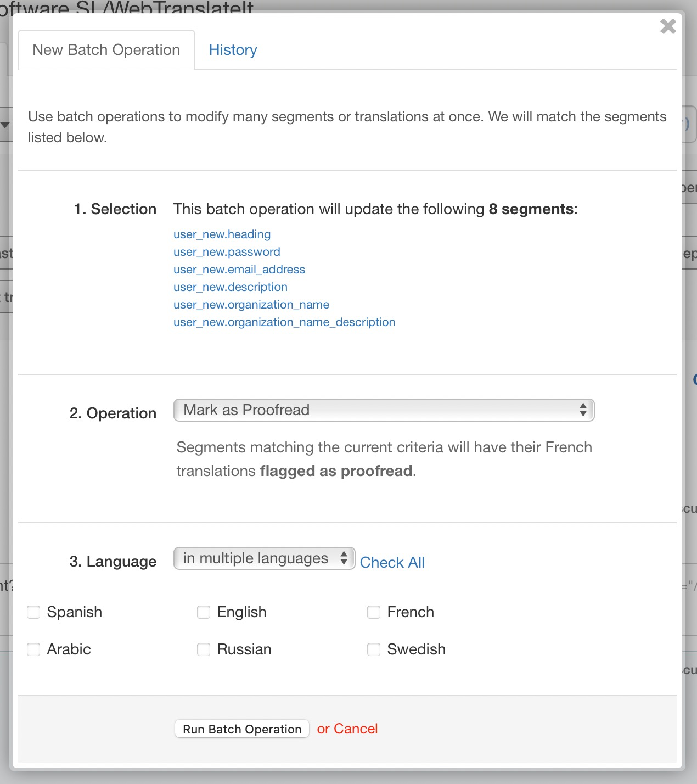Screen dimensions: 697x784
Task: Select the New Batch Operation tab
Action: (106, 50)
